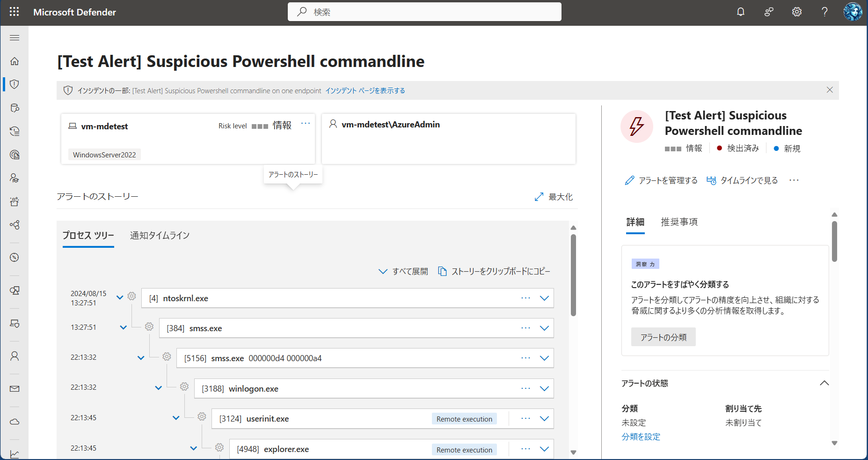Viewport: 868px width, 460px height.
Task: Expand all with すべて展開
Action: tap(403, 272)
